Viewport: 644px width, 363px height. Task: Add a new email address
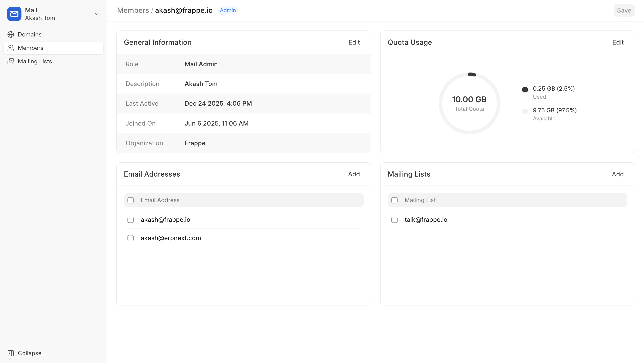coord(354,174)
